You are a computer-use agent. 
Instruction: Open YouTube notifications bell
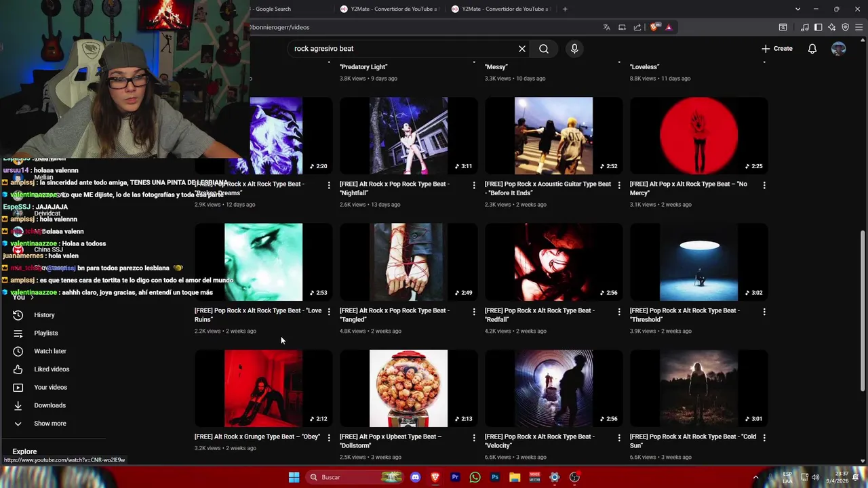[x=812, y=49]
